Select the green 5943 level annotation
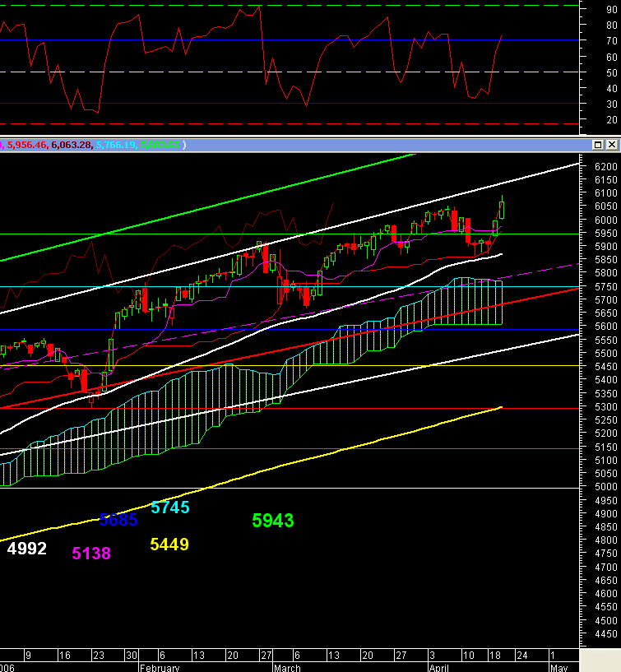 tap(273, 521)
